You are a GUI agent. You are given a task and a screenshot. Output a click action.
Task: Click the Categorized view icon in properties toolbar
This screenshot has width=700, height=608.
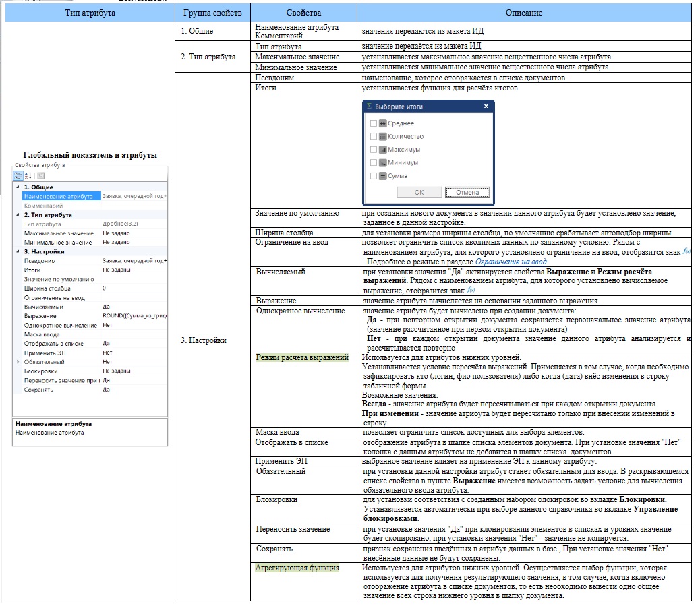pos(19,175)
